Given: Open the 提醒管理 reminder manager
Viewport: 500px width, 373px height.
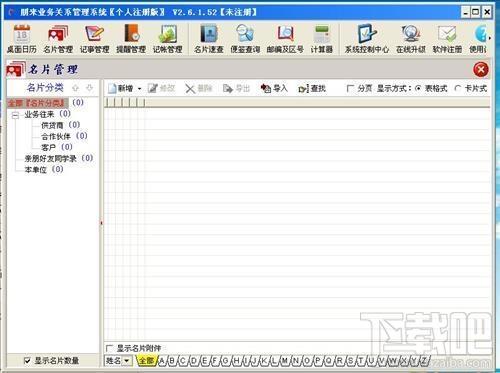Looking at the screenshot, I should click(131, 39).
